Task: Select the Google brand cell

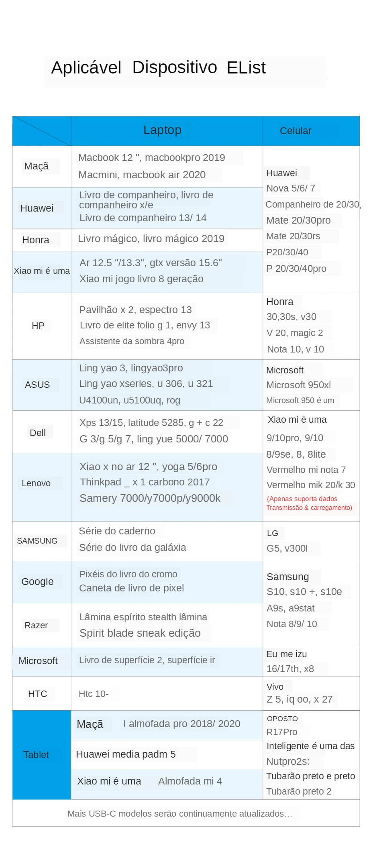Action: [42, 582]
